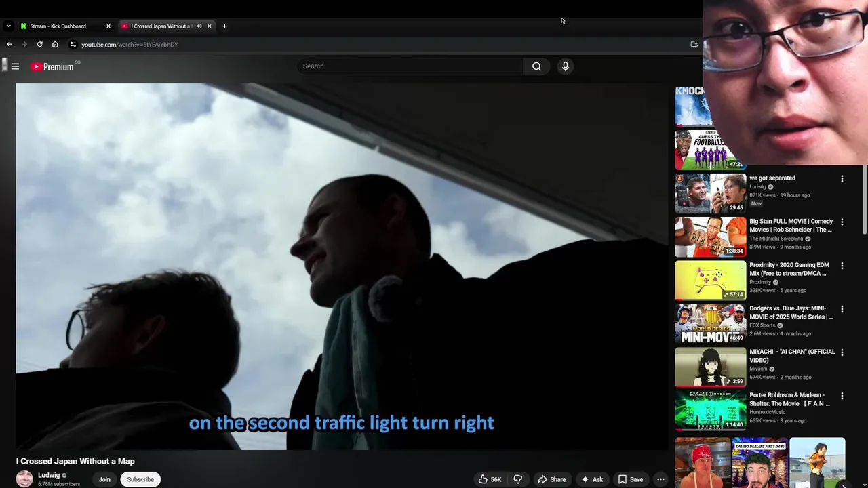Open options for MIYACHI AI CHAN
The image size is (868, 488).
842,352
